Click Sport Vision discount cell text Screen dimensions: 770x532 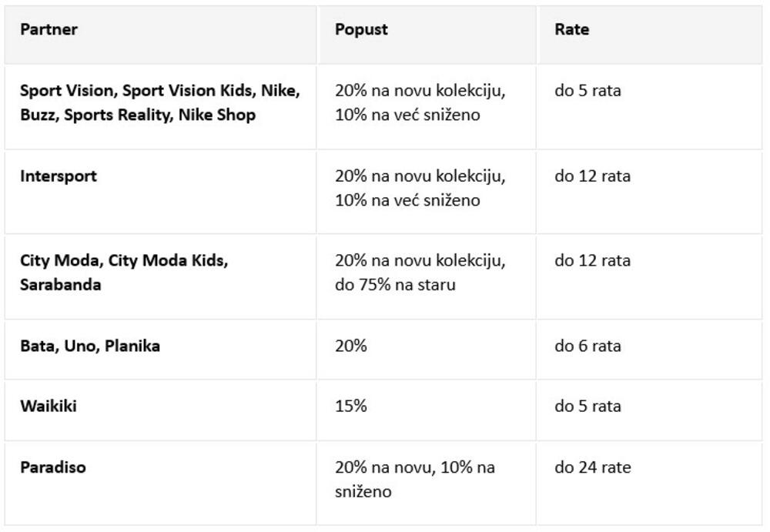tap(420, 102)
